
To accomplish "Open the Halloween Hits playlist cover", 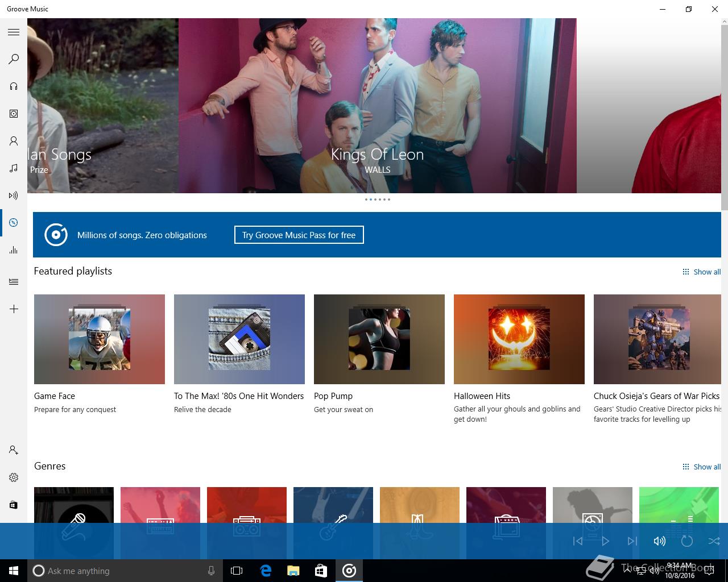I will [519, 339].
